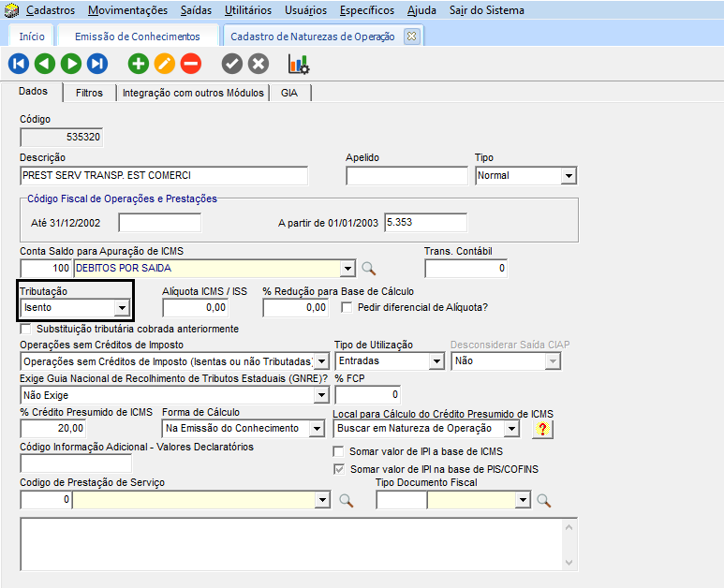Edit record with orange pencil icon
724x588 pixels.
[165, 64]
